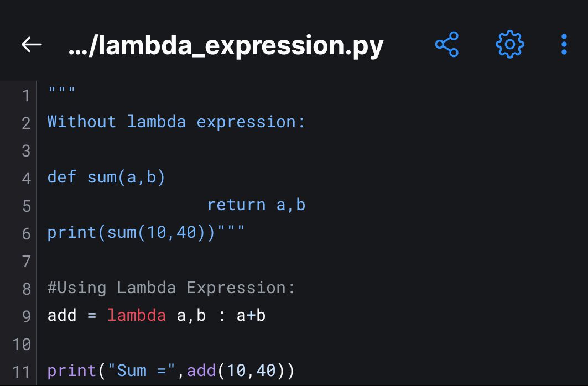Image resolution: width=588 pixels, height=386 pixels.
Task: Share the lambda_expression.py file
Action: [446, 44]
